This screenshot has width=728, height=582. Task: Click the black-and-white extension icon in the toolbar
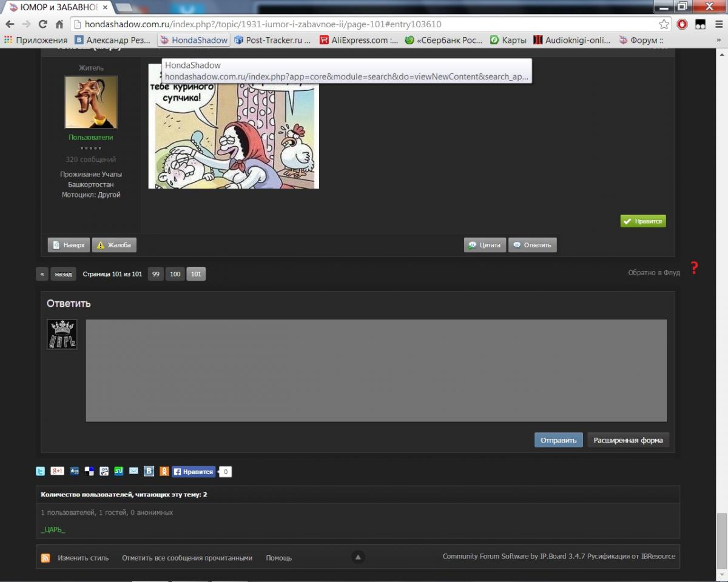coord(700,24)
